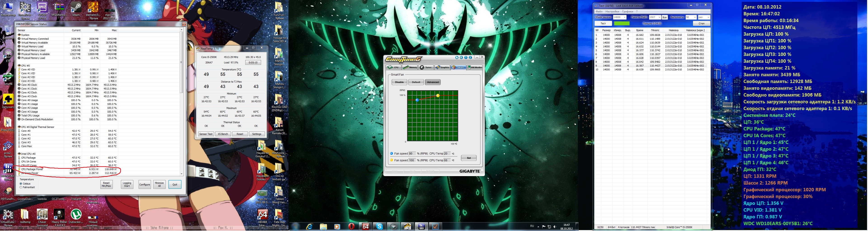This screenshot has width=868, height=231.
Task: Open the MSI Afterburner desktop icon
Action: click(59, 8)
